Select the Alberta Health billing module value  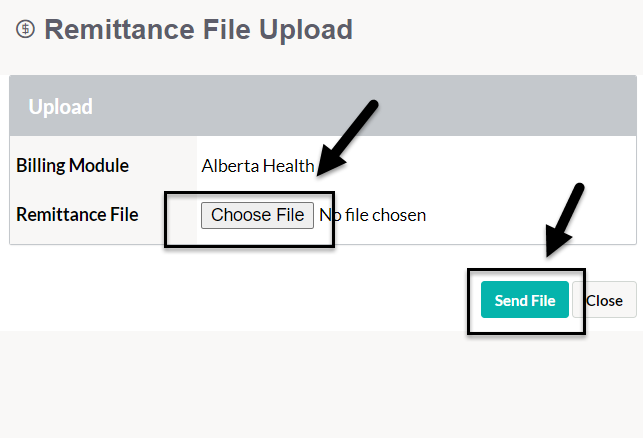point(257,166)
